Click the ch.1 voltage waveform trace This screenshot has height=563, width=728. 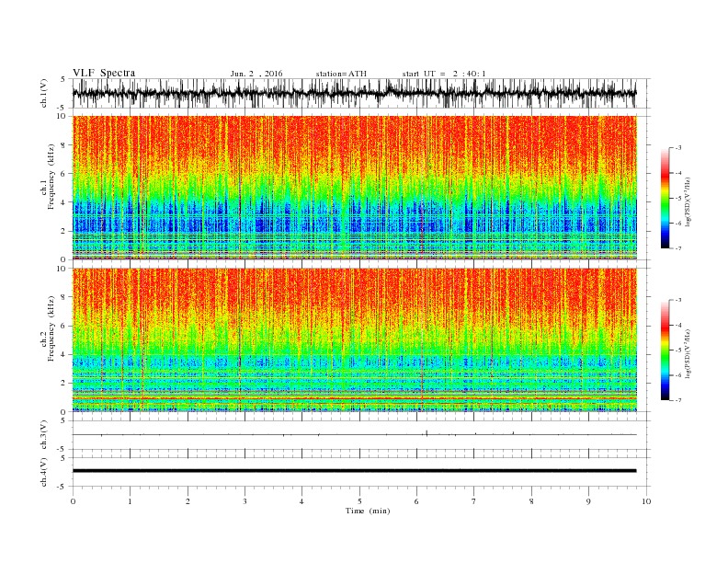pyautogui.click(x=354, y=93)
